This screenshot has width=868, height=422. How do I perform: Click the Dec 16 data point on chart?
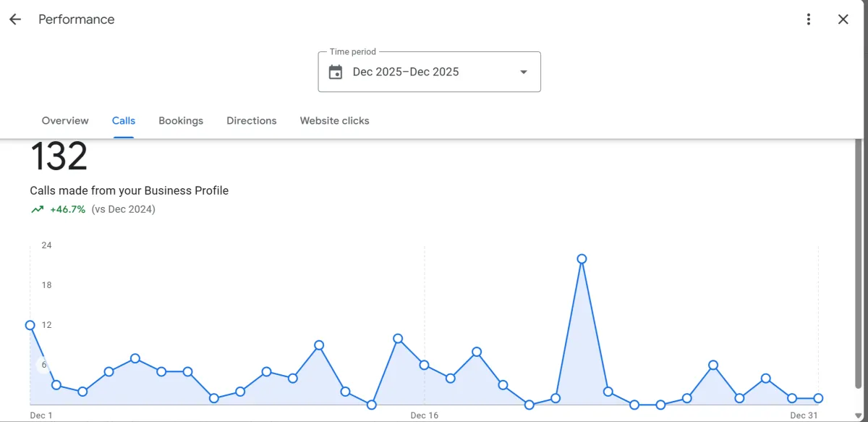tap(424, 365)
